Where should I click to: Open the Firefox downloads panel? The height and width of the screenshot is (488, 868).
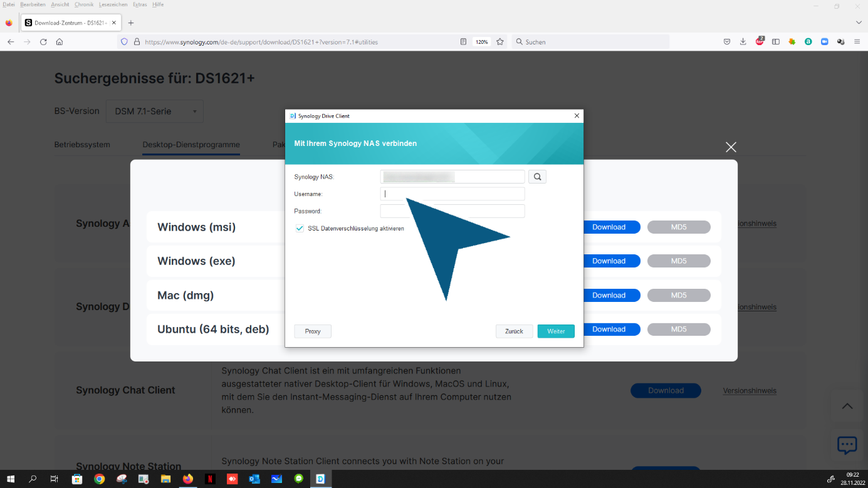coord(743,42)
